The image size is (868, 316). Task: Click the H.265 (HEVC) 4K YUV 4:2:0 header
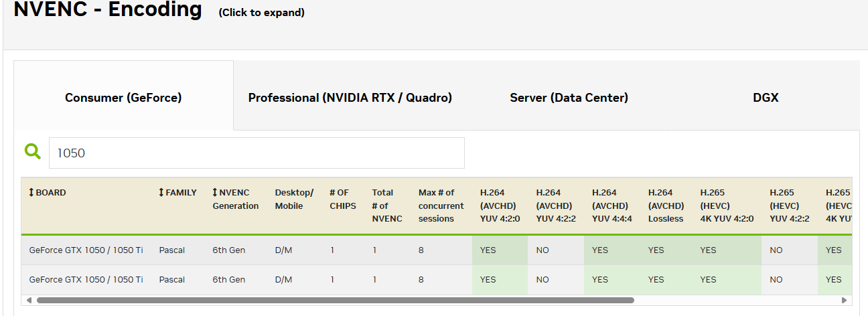click(727, 206)
